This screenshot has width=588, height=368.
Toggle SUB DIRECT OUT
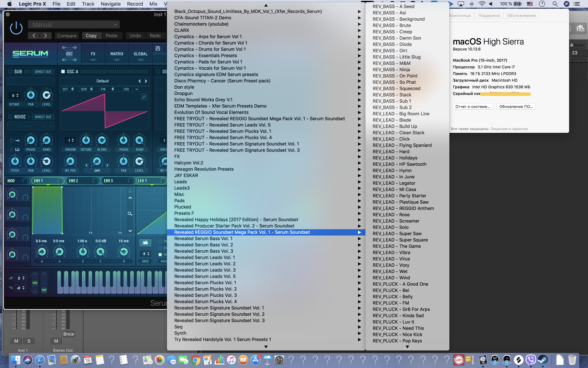click(43, 72)
